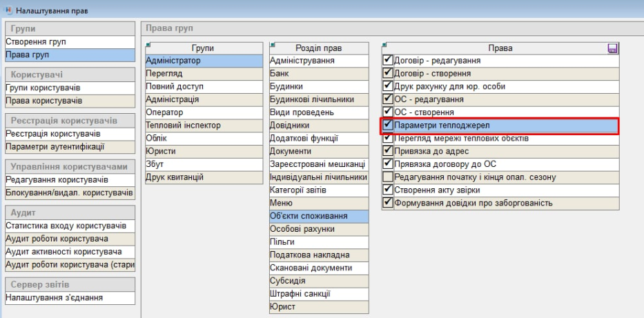Select the Оператор group
Screen dimensions: 644x318
[x=164, y=112]
